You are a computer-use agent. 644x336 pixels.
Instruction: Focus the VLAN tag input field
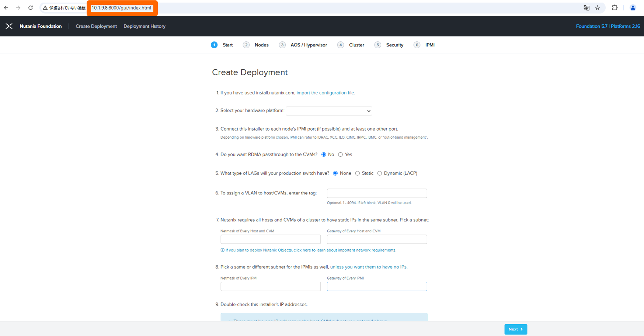tap(377, 193)
